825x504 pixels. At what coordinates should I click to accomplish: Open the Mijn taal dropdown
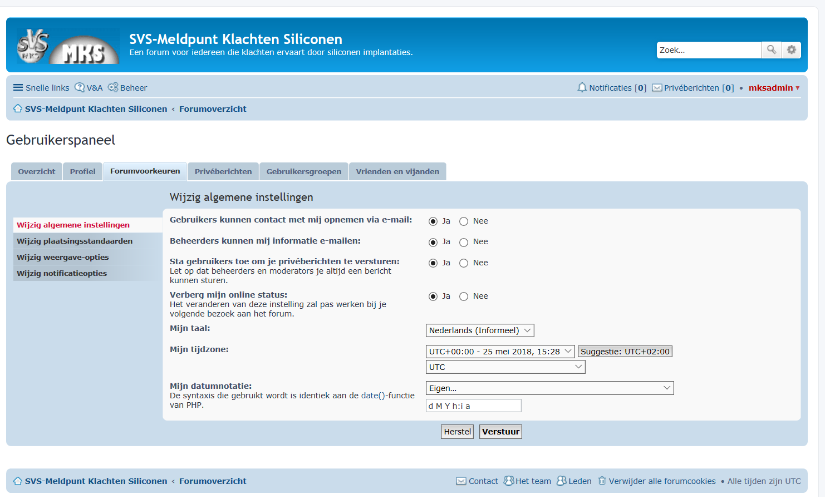click(x=480, y=330)
